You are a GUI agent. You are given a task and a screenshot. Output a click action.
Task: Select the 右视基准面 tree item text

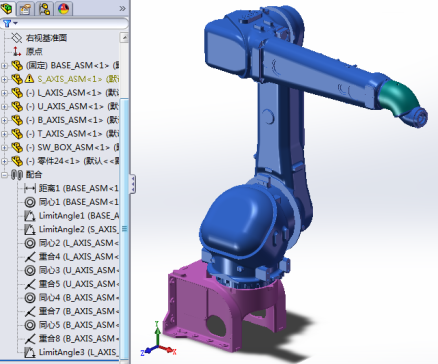click(47, 38)
